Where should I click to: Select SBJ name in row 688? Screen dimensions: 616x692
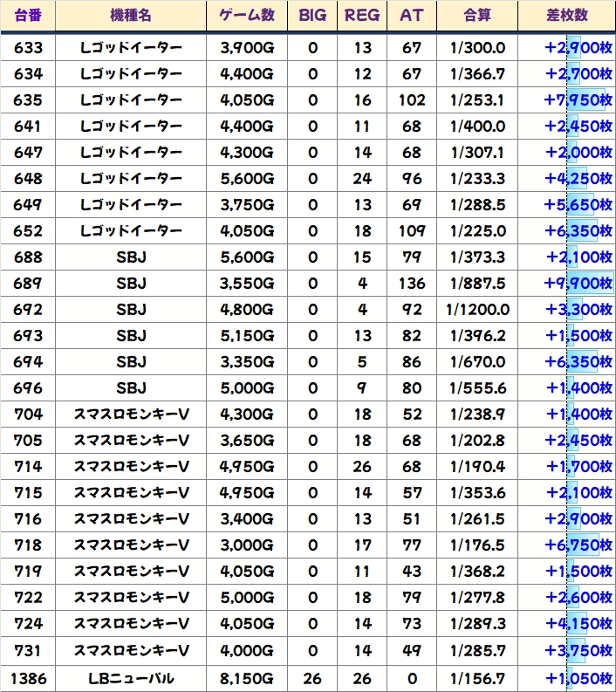pyautogui.click(x=131, y=257)
